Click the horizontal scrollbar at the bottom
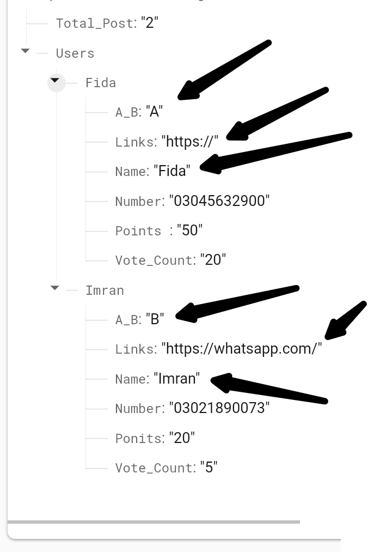Screen dimensions: 392x552 158,521
